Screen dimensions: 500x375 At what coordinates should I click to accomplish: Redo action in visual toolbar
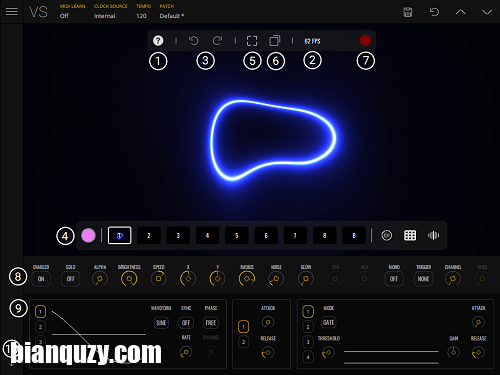point(217,41)
